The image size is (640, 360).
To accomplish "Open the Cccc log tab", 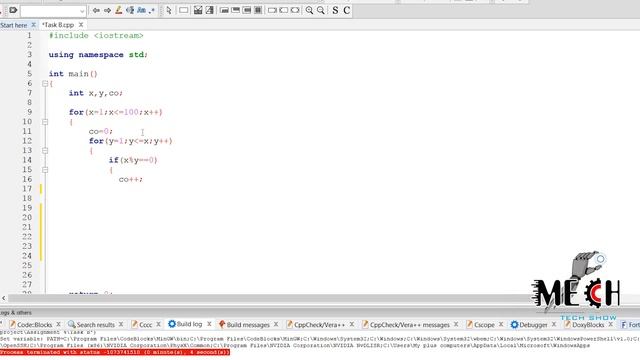I will click(x=142, y=324).
